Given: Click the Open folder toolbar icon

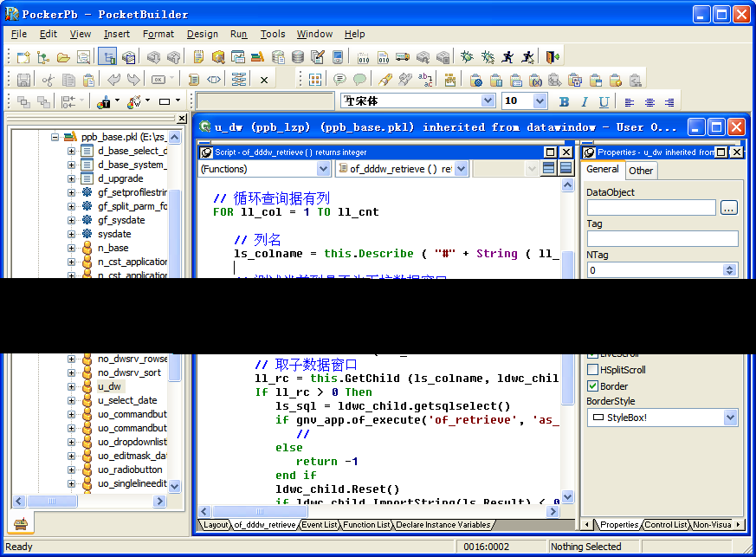Looking at the screenshot, I should (x=63, y=57).
